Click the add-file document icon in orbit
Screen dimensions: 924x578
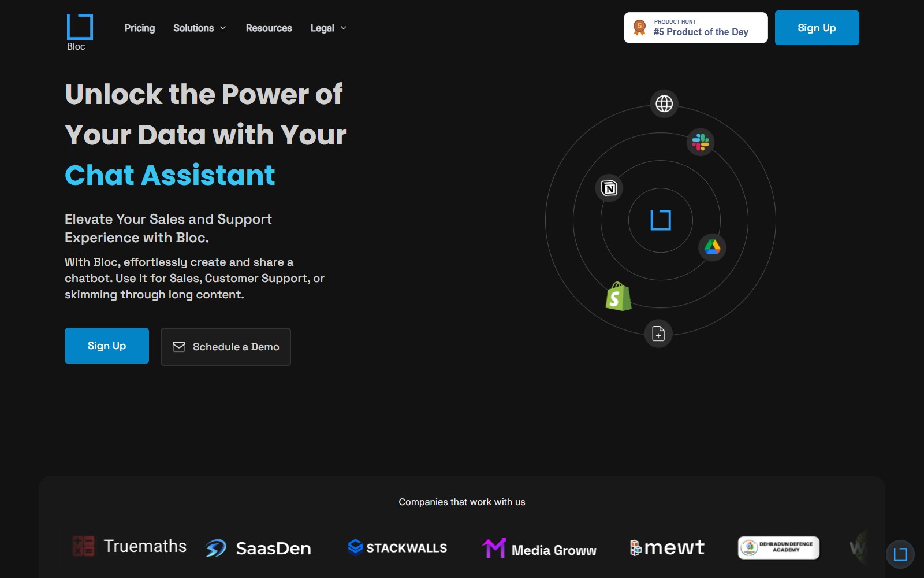tap(658, 334)
